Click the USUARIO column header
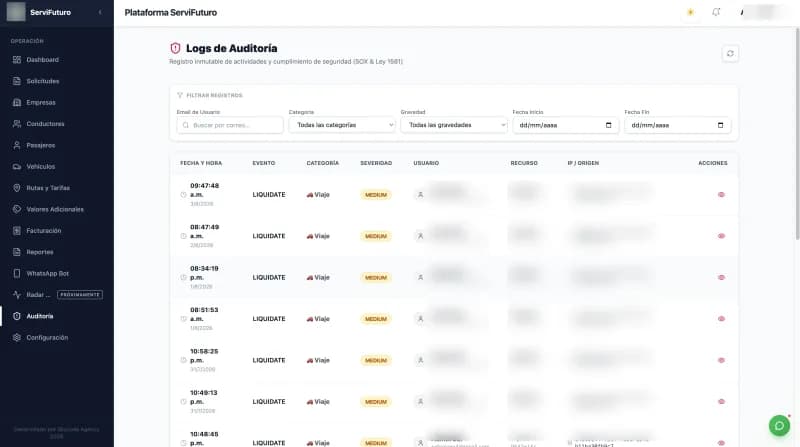Image resolution: width=800 pixels, height=447 pixels. point(426,163)
